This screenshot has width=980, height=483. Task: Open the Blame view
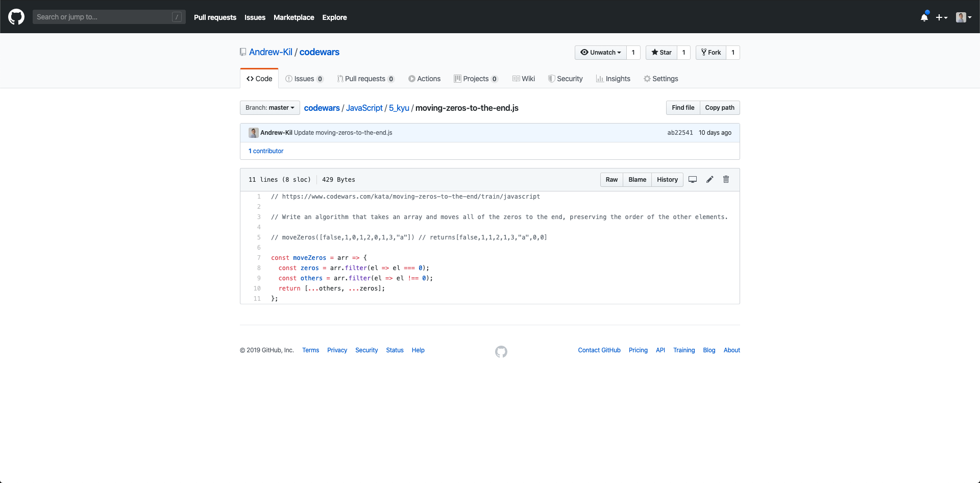pyautogui.click(x=637, y=180)
